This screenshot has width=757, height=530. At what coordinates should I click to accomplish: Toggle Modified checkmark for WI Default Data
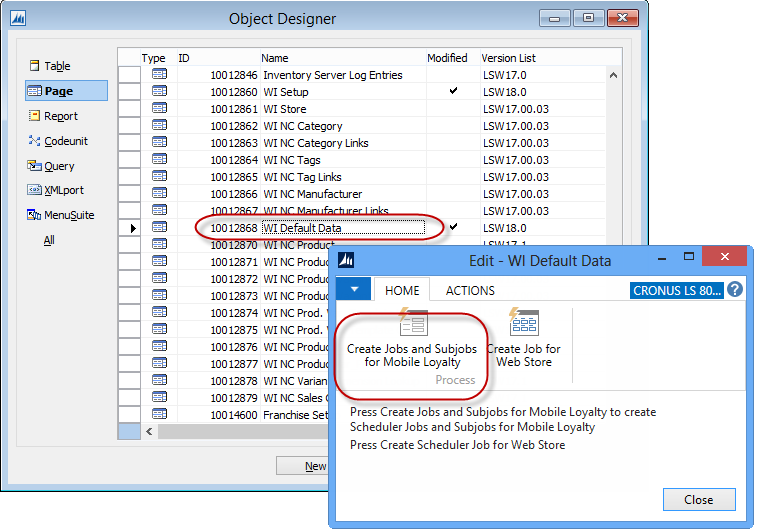click(453, 228)
